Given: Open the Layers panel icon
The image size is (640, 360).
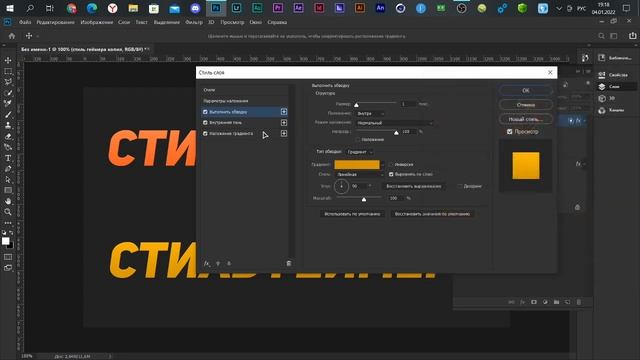Looking at the screenshot, I should click(602, 87).
